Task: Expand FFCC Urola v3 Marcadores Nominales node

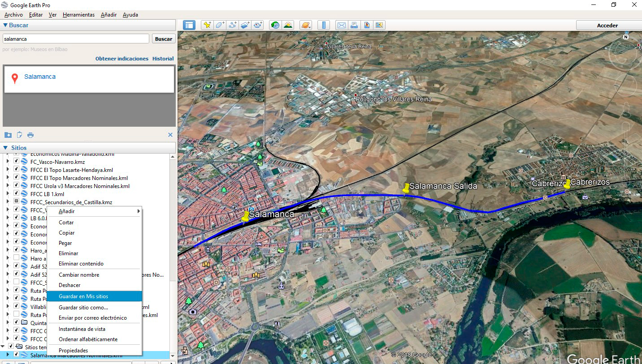Action: pyautogui.click(x=7, y=186)
